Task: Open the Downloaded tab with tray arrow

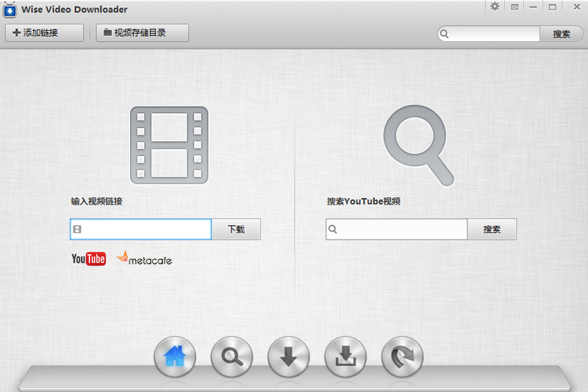Action: (x=345, y=357)
